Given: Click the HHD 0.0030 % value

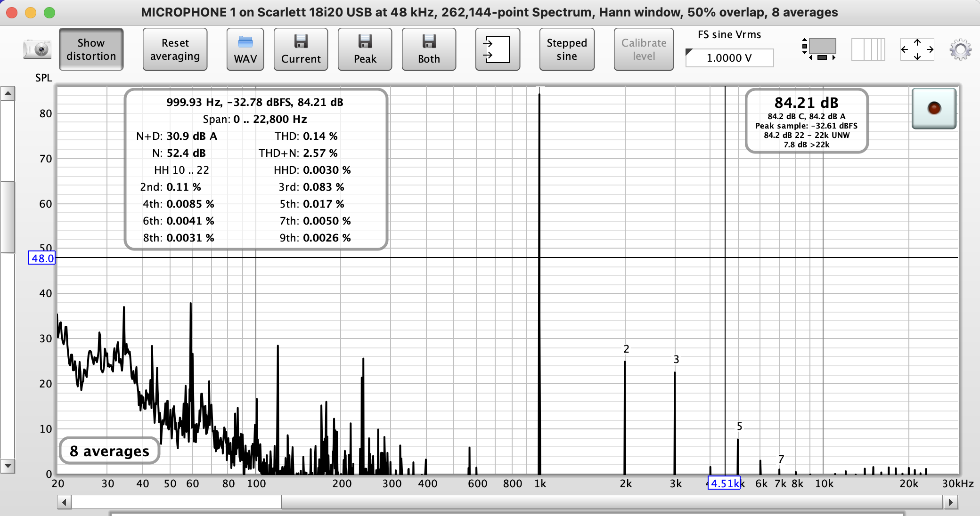Looking at the screenshot, I should pyautogui.click(x=327, y=170).
